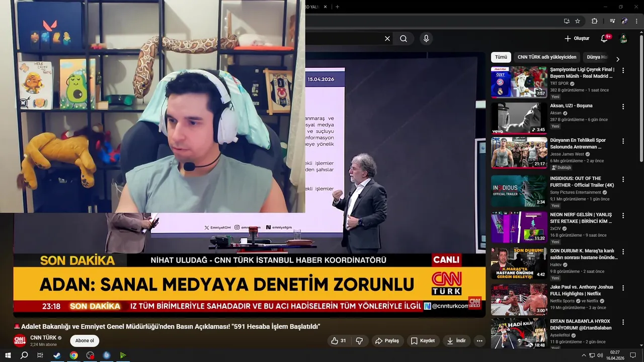Download the video with the İndir button
Screen dimensions: 644x362
pos(456,341)
